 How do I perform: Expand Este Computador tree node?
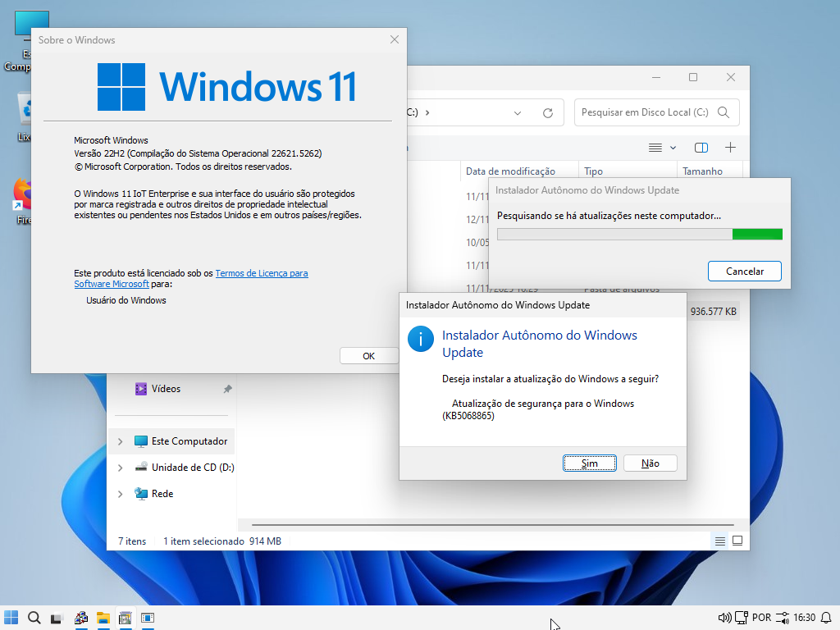tap(120, 441)
